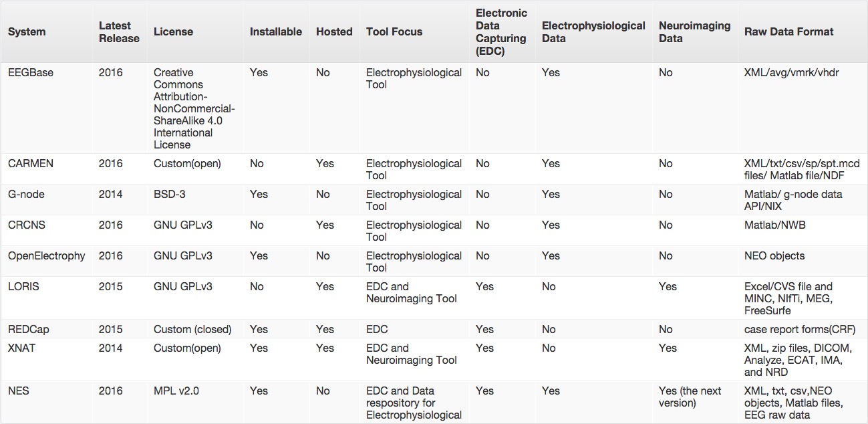
Task: Click the MPL v2.0 license cell
Action: (x=176, y=391)
